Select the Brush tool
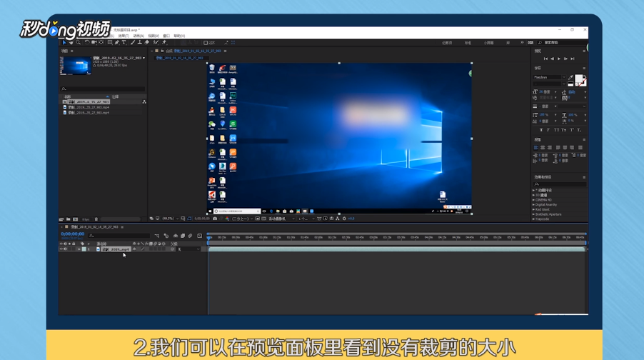 point(133,42)
